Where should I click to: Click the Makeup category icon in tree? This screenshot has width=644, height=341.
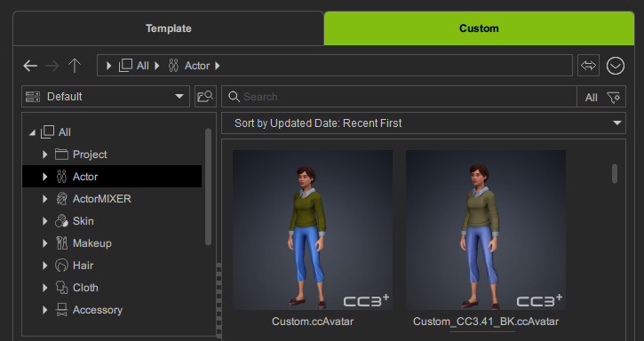61,243
